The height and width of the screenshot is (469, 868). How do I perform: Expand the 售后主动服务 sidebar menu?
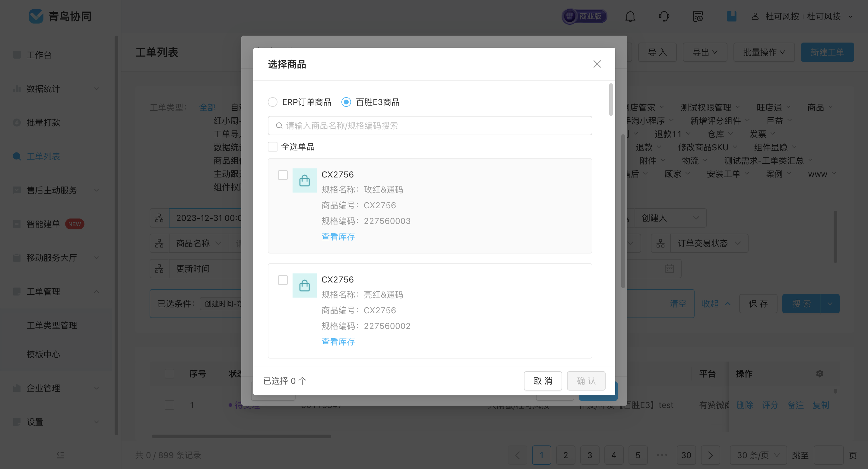(x=97, y=190)
